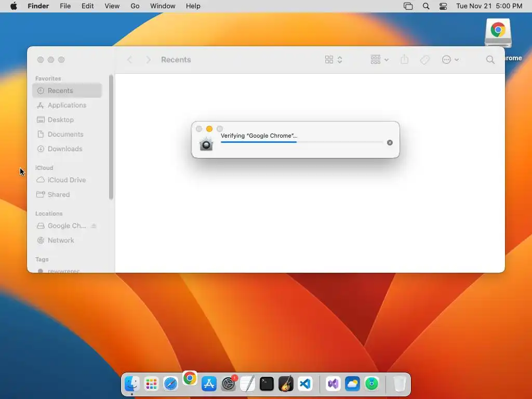Select the Google Chrome disk icon on the desktop
The height and width of the screenshot is (399, 532).
(498, 33)
